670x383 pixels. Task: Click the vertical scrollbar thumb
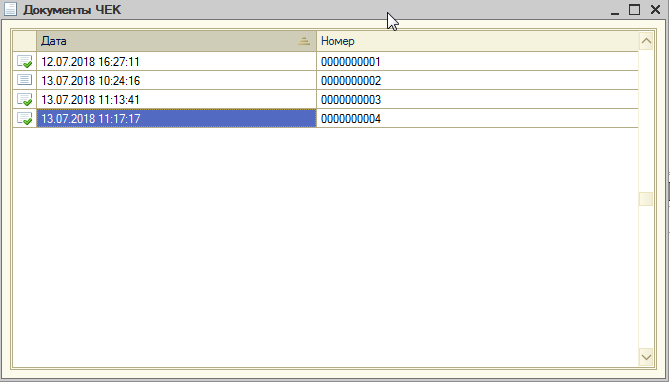coord(646,199)
